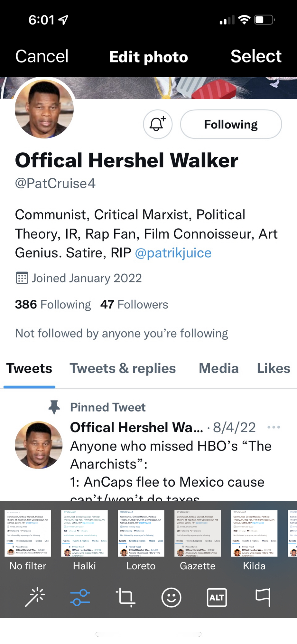Tap the Following button

[231, 124]
